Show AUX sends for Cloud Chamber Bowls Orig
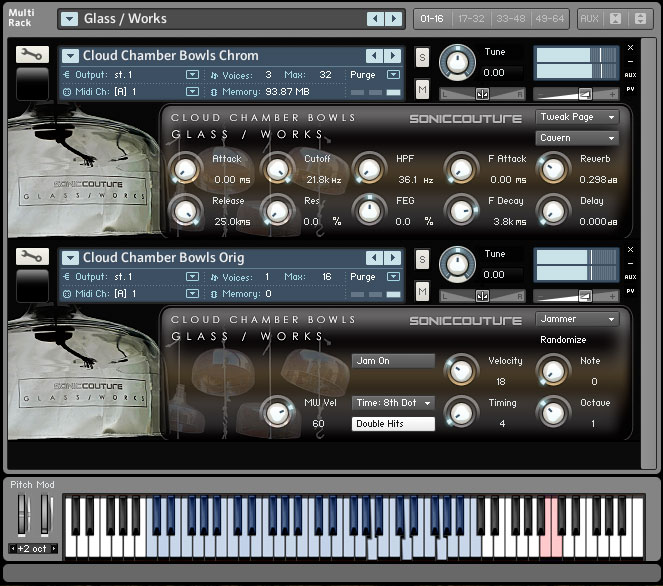Screen dimensions: 663x586 click(630, 277)
